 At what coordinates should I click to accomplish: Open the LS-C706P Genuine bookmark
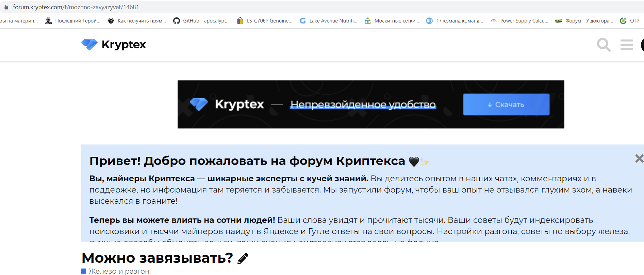265,21
